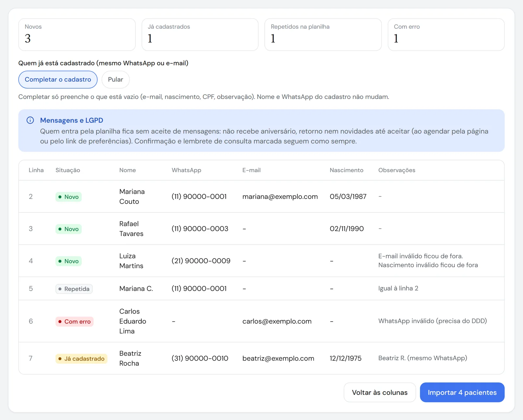Select the name Mariana Couto

pyautogui.click(x=132, y=197)
